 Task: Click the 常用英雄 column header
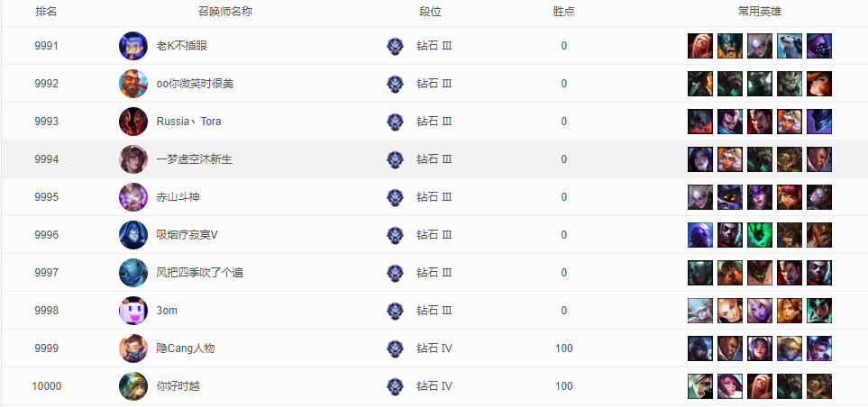point(760,12)
